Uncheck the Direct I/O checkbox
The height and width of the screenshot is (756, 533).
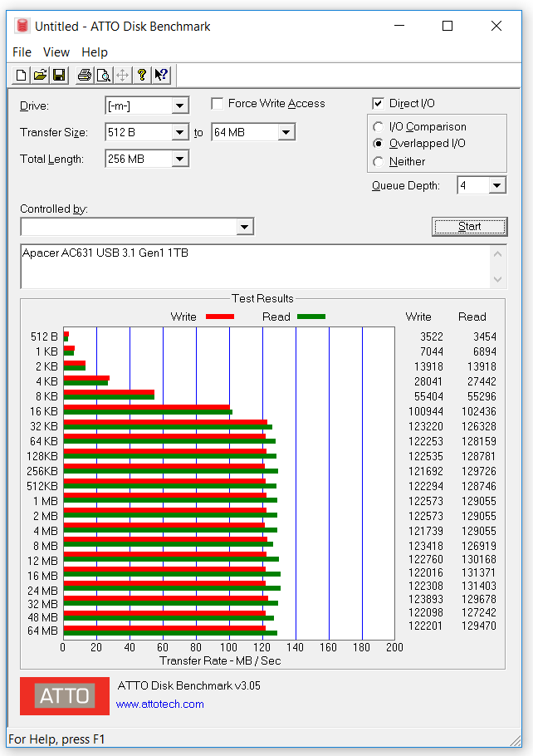pos(379,104)
